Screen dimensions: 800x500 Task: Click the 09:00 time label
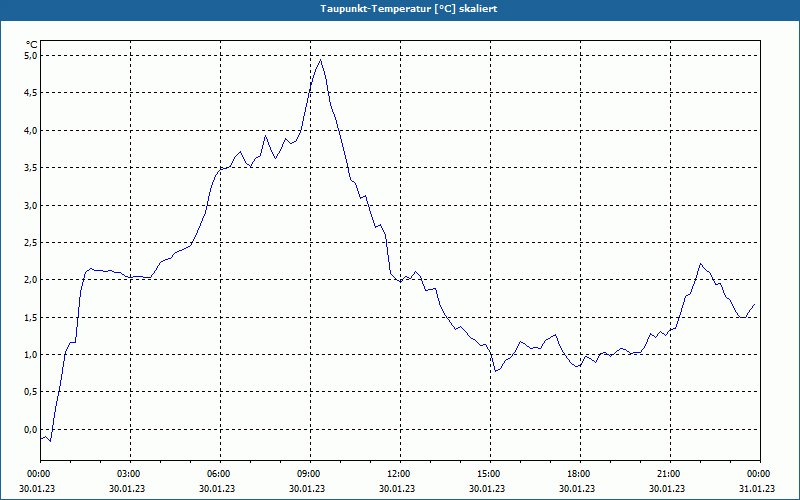point(310,474)
